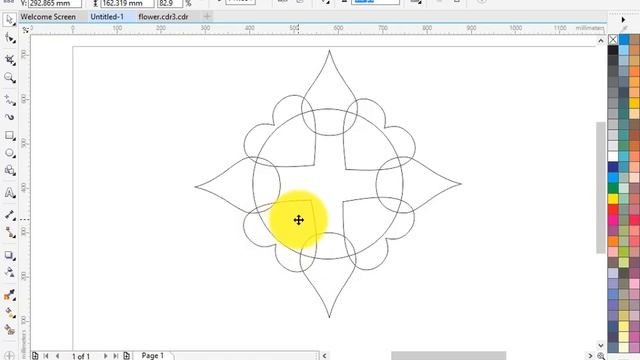Click the palette eyedropper icon

point(624,28)
